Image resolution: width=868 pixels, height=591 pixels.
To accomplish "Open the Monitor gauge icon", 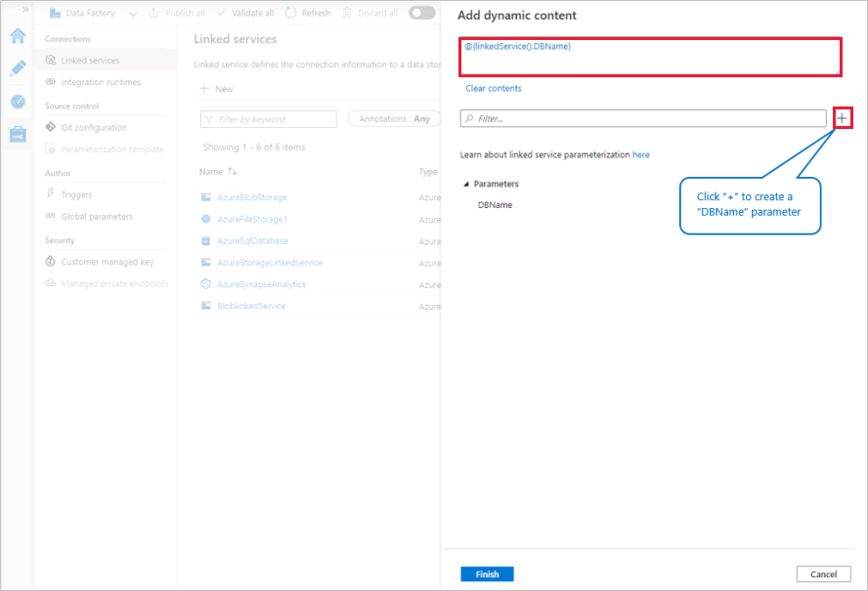I will pyautogui.click(x=18, y=102).
